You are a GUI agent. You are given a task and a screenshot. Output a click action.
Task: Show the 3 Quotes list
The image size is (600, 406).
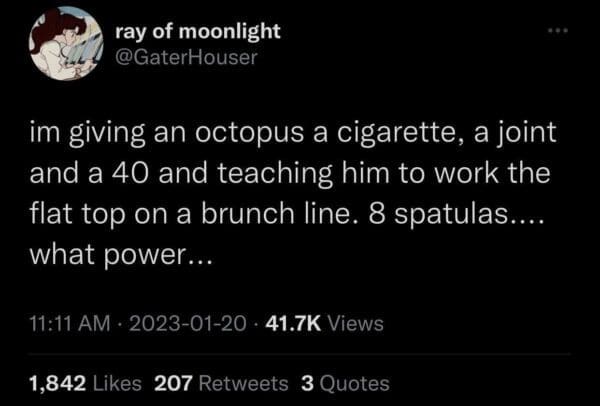(x=345, y=382)
